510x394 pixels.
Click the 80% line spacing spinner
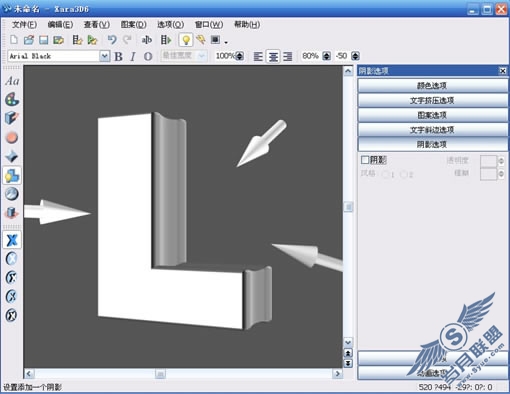pyautogui.click(x=327, y=56)
